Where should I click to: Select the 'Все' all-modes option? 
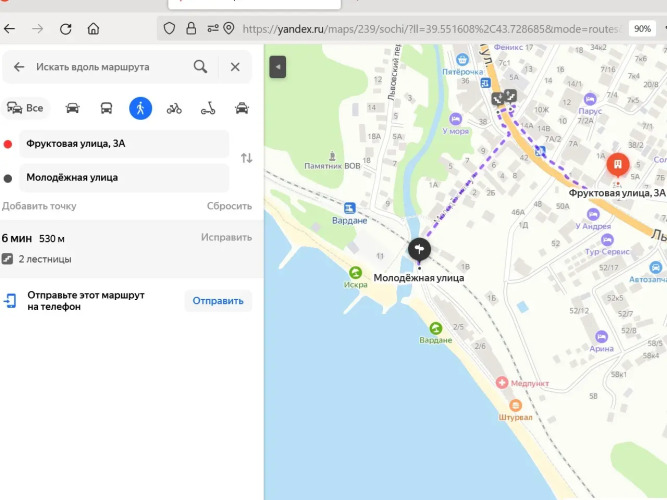pyautogui.click(x=26, y=108)
